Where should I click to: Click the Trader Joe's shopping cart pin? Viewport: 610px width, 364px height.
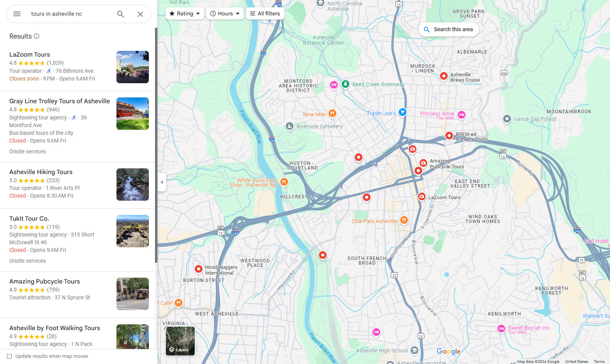403,112
